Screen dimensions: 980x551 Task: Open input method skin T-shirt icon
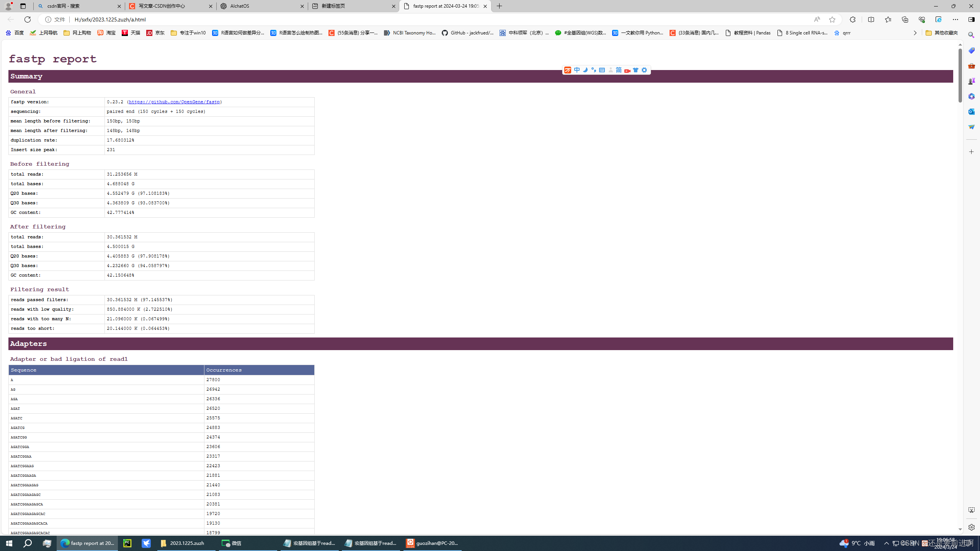(635, 70)
